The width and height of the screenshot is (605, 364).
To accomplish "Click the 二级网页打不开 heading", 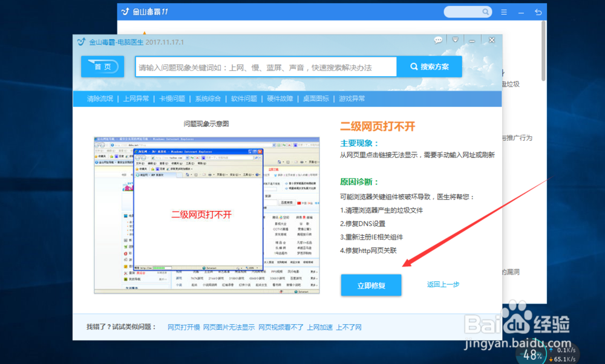I will tap(378, 126).
